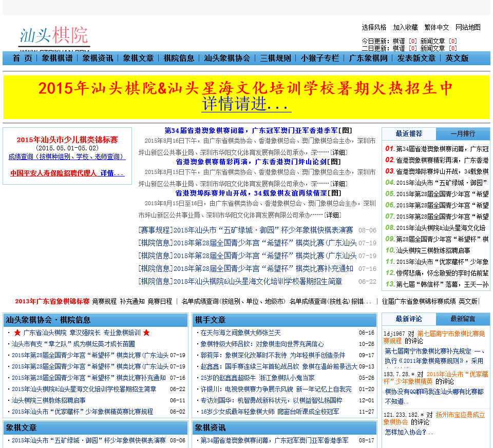Switch to 最新评论 tab

pyautogui.click(x=409, y=319)
